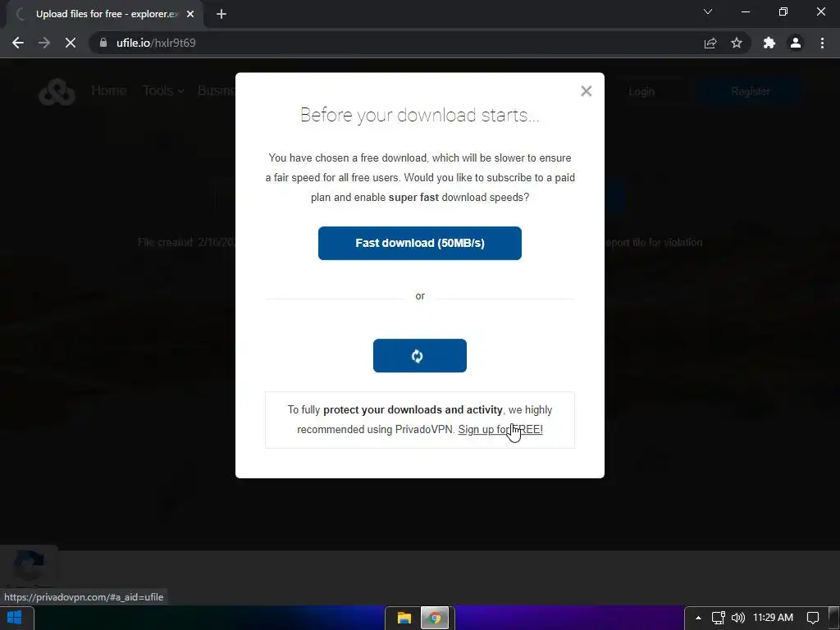This screenshot has height=630, width=840.
Task: Click the Register button on the page
Action: [x=750, y=92]
